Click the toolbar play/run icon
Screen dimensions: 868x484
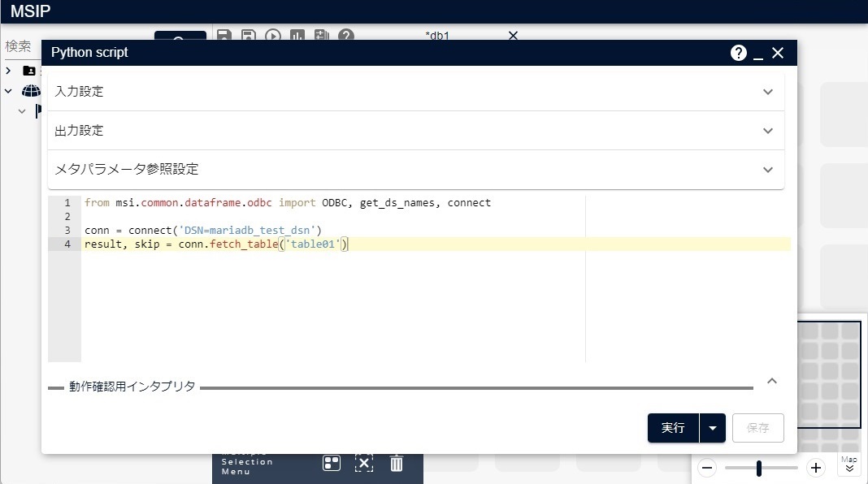(272, 35)
